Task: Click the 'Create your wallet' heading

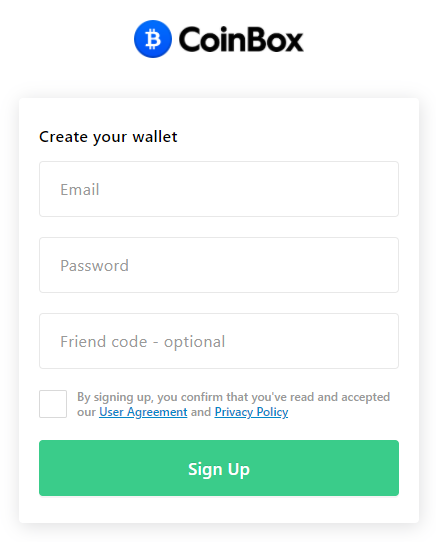Action: (108, 137)
